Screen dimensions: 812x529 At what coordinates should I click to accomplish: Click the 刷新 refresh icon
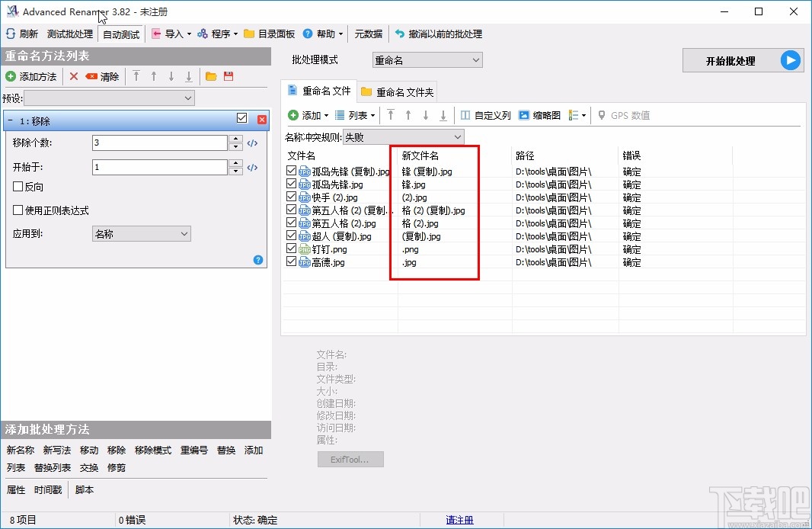click(10, 34)
